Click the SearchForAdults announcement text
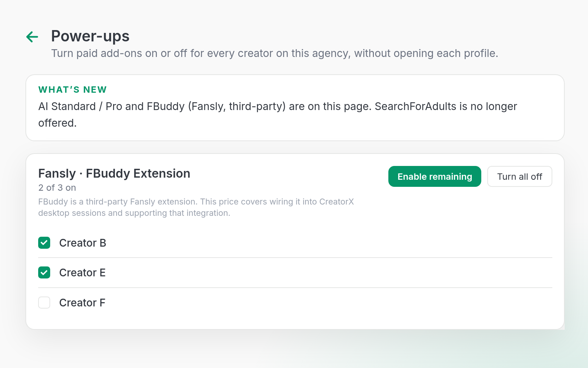 pos(277,115)
